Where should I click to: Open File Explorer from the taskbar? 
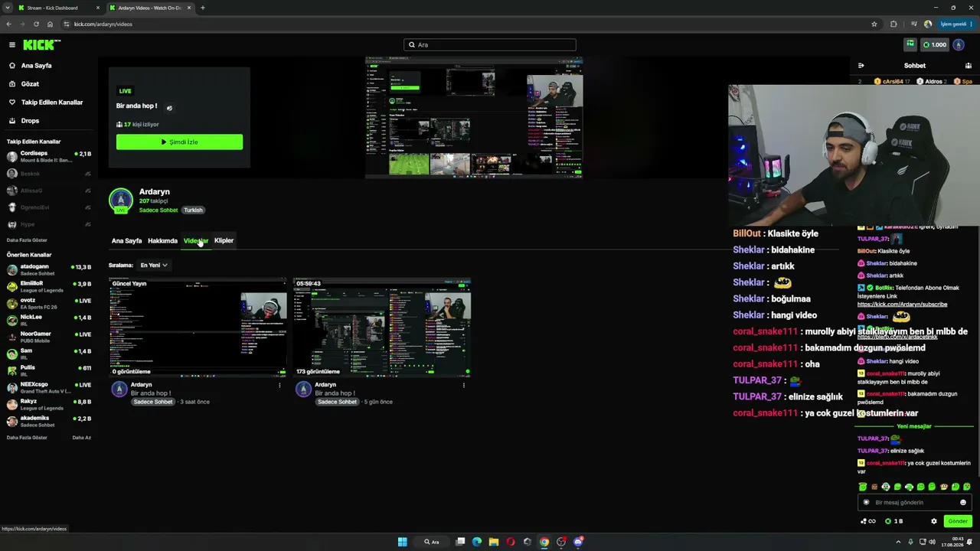[x=494, y=542]
